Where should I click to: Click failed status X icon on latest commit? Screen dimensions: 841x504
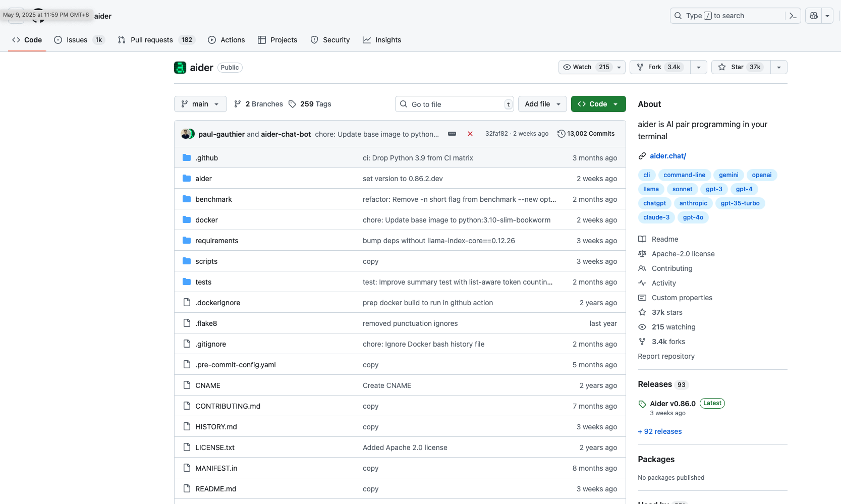(x=470, y=134)
